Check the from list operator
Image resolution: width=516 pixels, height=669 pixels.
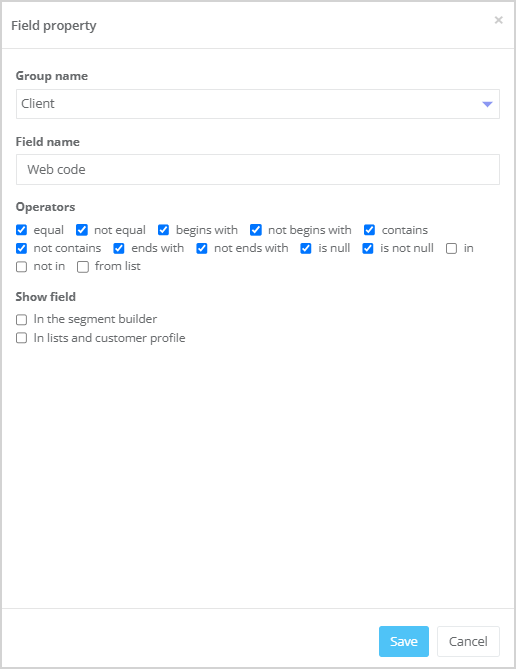coord(83,267)
